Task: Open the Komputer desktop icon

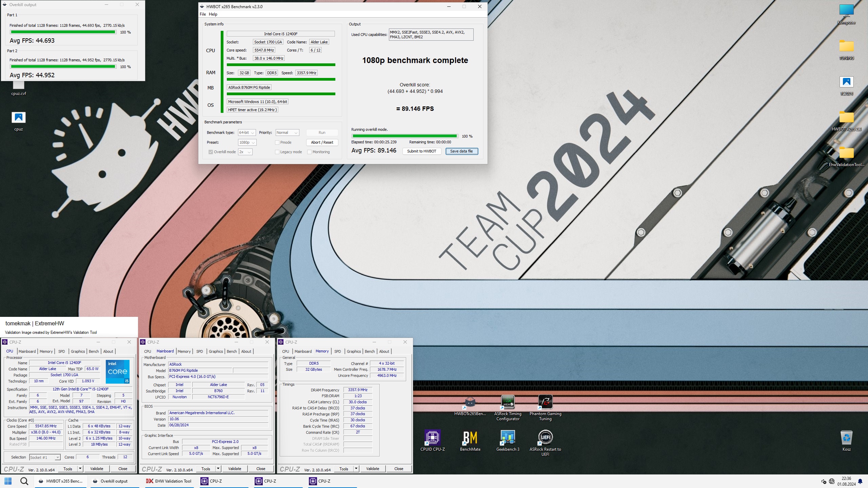Action: [x=846, y=14]
